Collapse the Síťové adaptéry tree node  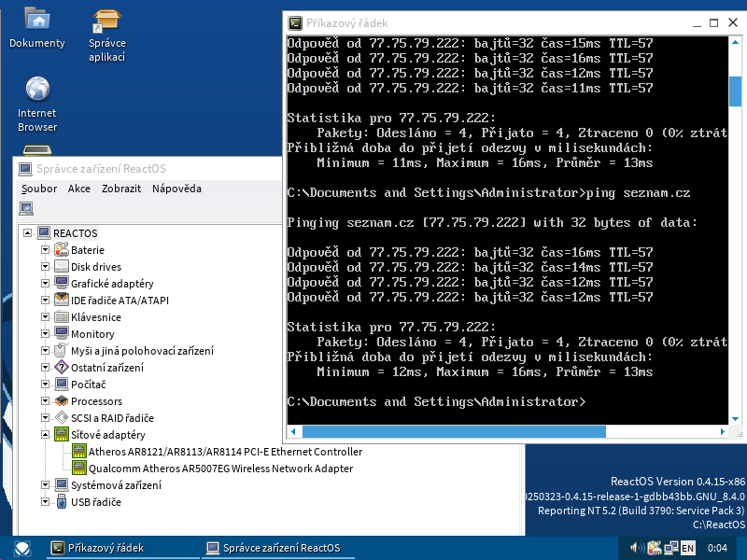point(45,435)
